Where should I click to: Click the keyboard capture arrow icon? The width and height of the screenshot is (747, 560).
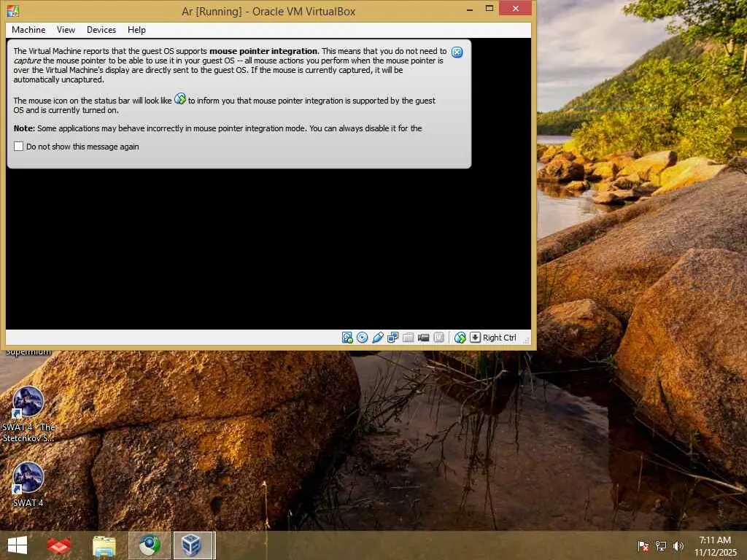coord(475,338)
